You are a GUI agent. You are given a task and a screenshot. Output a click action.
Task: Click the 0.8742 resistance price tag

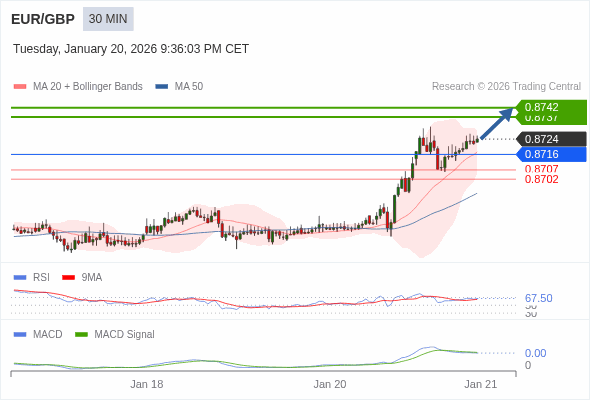pyautogui.click(x=551, y=107)
